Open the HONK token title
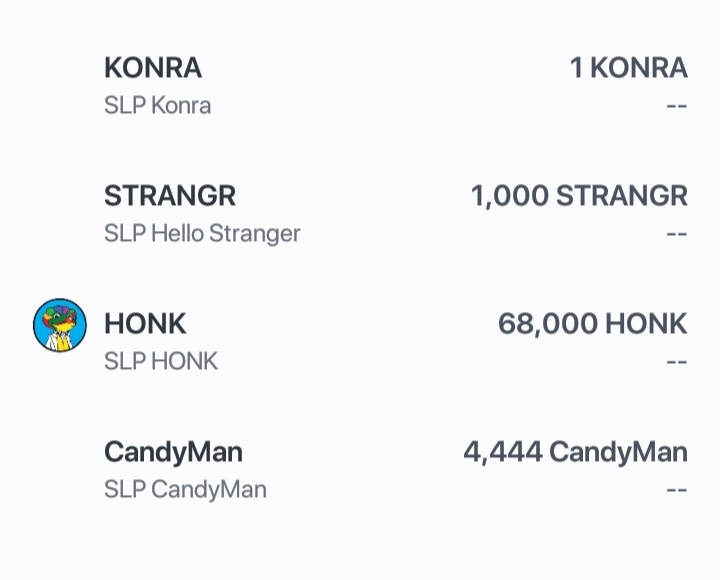This screenshot has width=720, height=580. pos(145,324)
